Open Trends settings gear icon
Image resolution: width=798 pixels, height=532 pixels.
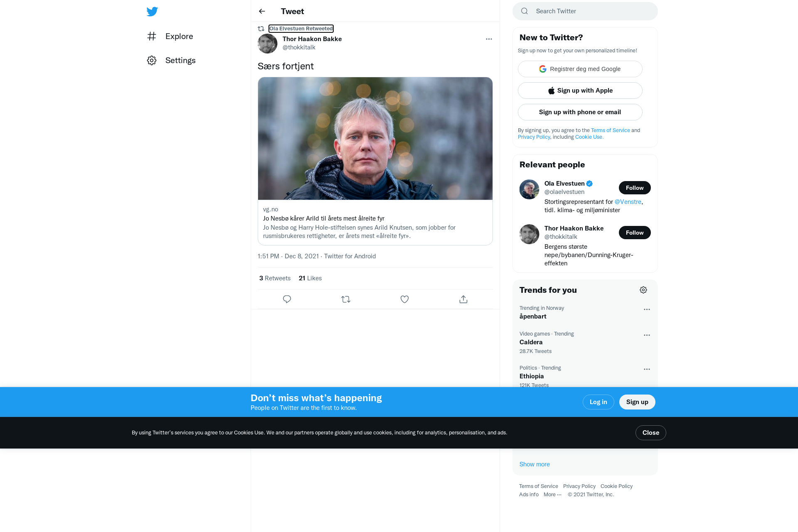tap(643, 290)
